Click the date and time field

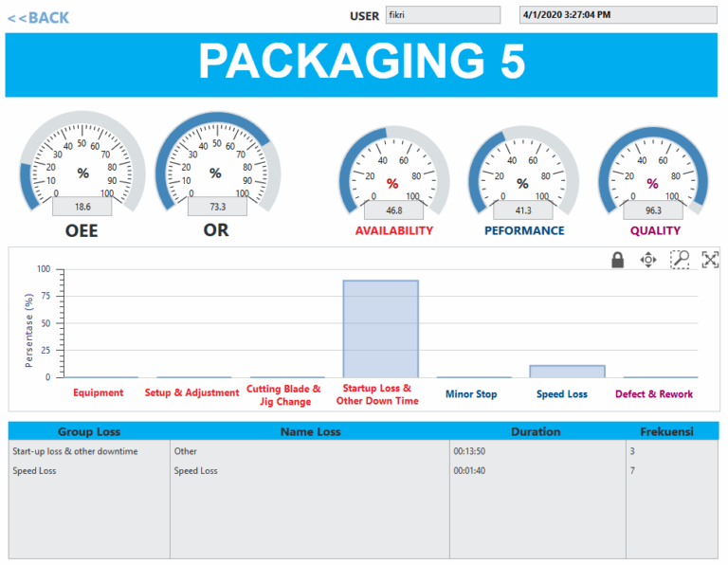pos(618,15)
